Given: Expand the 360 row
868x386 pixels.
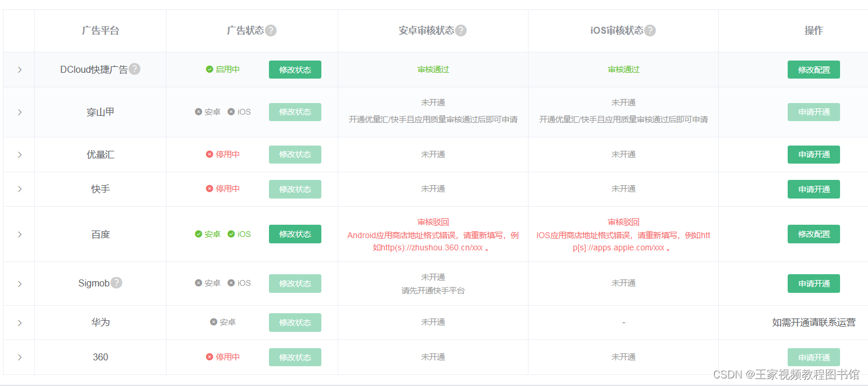Looking at the screenshot, I should [x=19, y=357].
